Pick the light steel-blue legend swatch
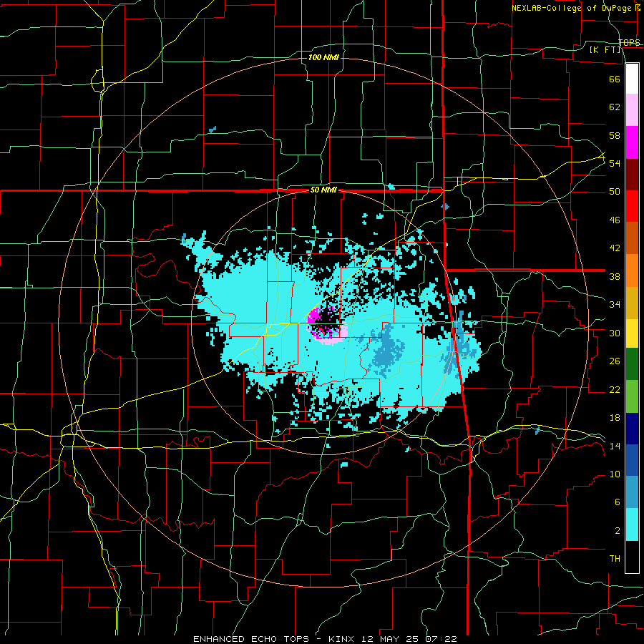 pyautogui.click(x=632, y=492)
